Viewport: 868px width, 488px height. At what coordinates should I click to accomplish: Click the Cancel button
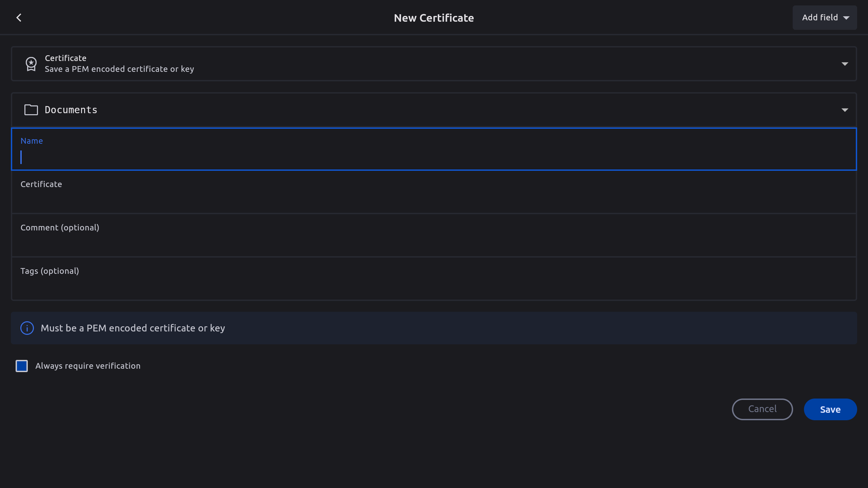(x=762, y=409)
